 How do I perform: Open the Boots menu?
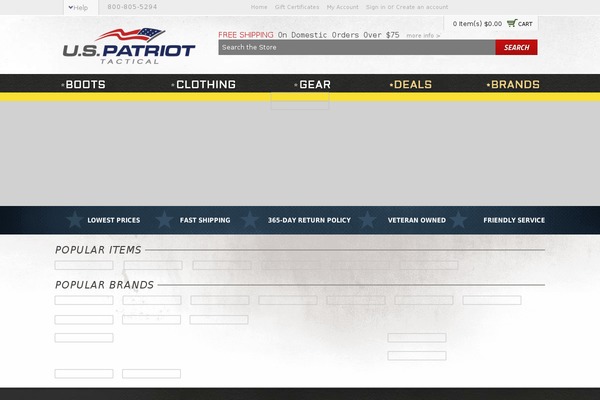pyautogui.click(x=84, y=85)
